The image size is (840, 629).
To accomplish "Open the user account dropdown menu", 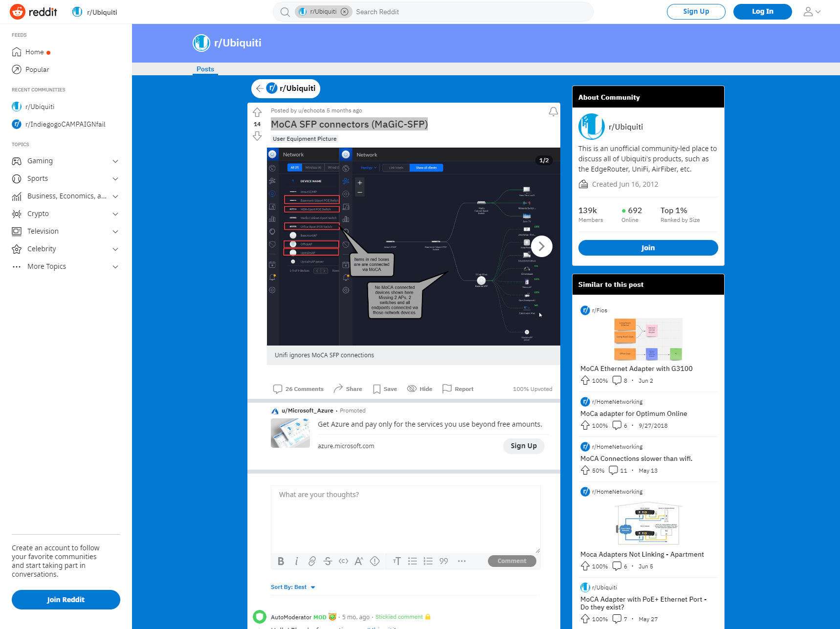I will click(812, 12).
